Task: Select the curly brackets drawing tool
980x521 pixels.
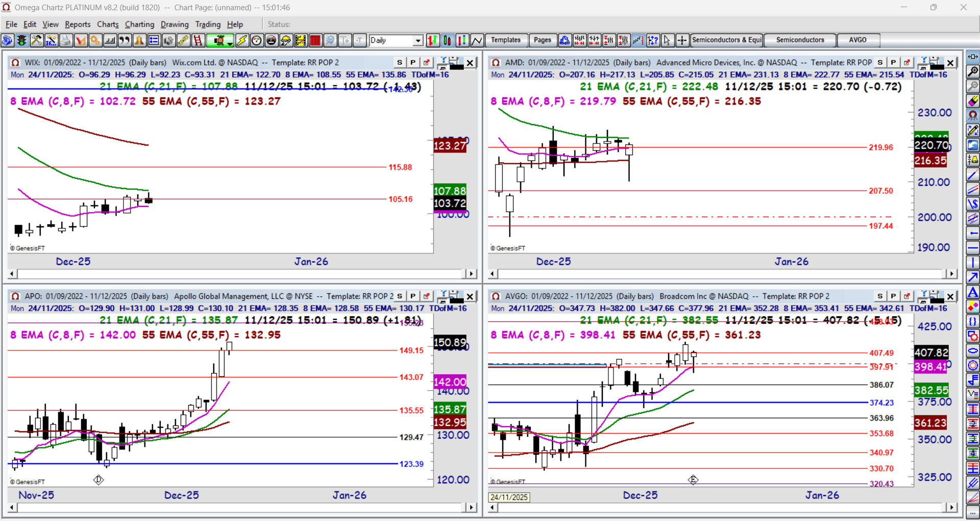Action: pyautogui.click(x=973, y=322)
